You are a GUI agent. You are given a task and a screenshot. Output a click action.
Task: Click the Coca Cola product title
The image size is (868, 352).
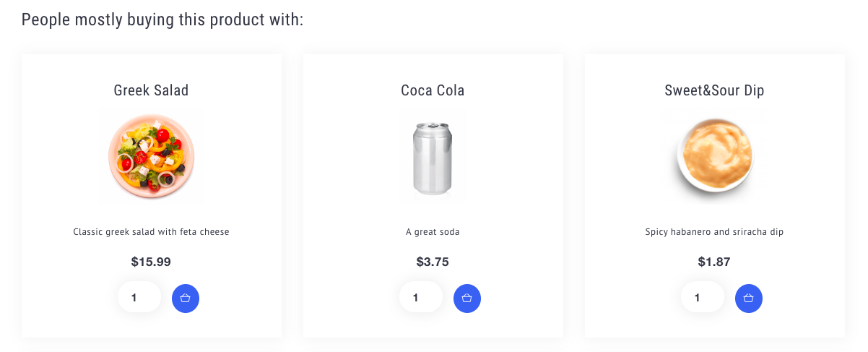point(433,90)
